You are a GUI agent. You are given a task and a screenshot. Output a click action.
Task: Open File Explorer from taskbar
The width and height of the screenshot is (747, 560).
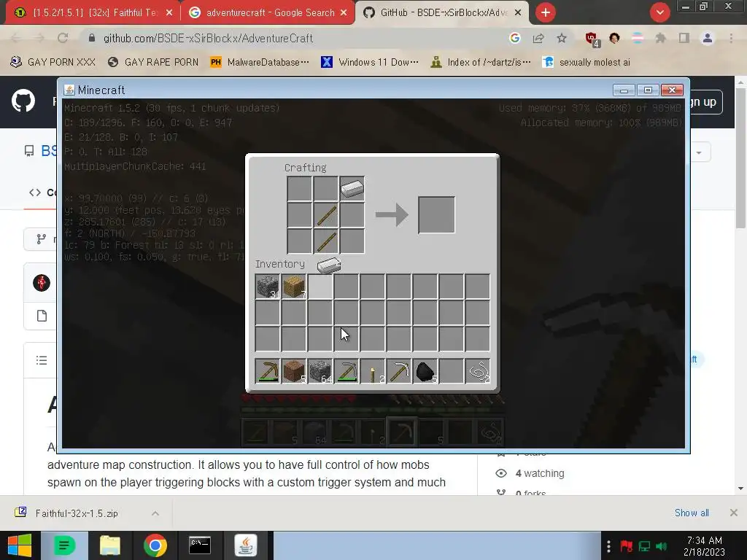109,545
